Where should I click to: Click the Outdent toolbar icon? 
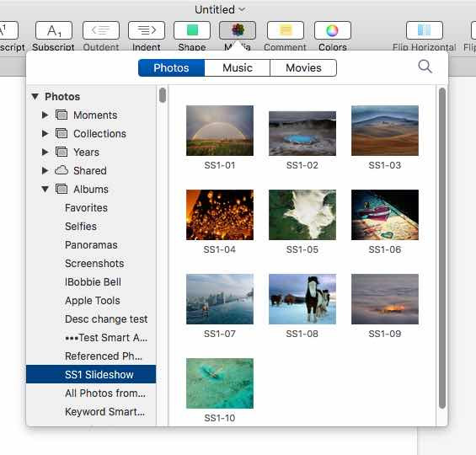[101, 30]
